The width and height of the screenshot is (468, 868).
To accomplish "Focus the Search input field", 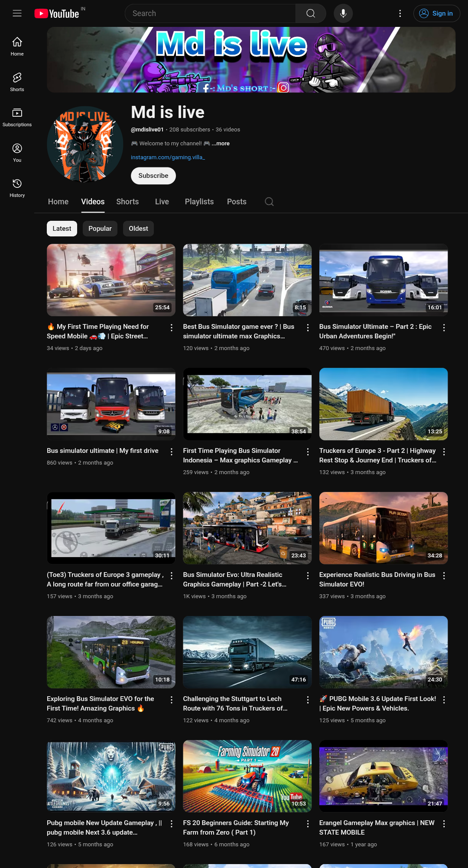I will pos(211,13).
